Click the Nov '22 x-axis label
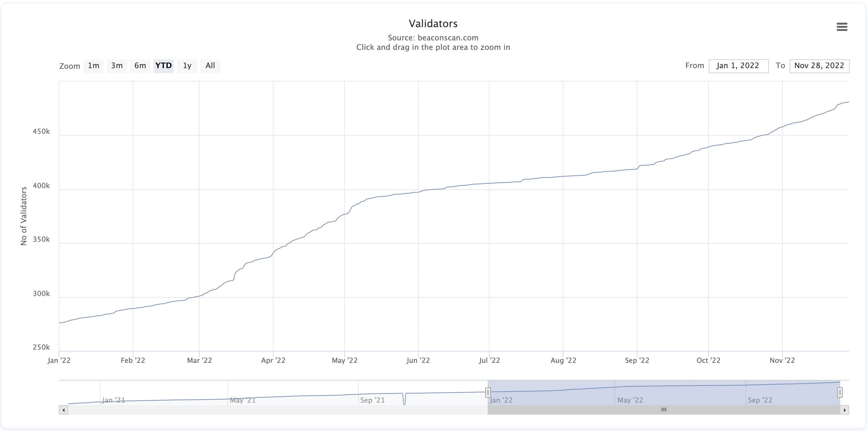The image size is (868, 431). pos(782,360)
